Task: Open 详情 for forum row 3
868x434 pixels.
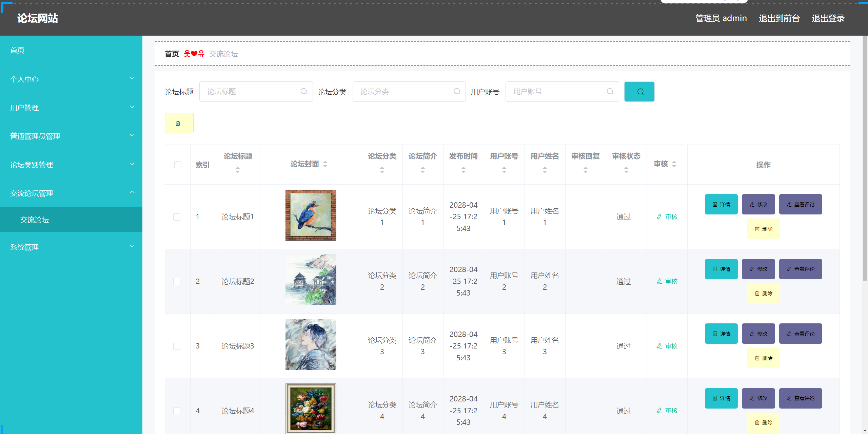Action: 721,334
